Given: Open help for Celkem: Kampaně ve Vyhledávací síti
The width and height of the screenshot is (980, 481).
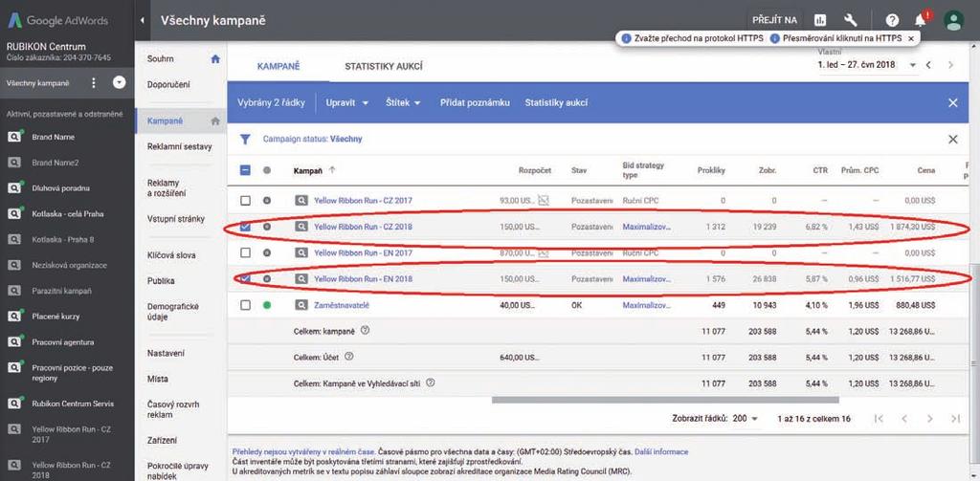Looking at the screenshot, I should (x=430, y=383).
